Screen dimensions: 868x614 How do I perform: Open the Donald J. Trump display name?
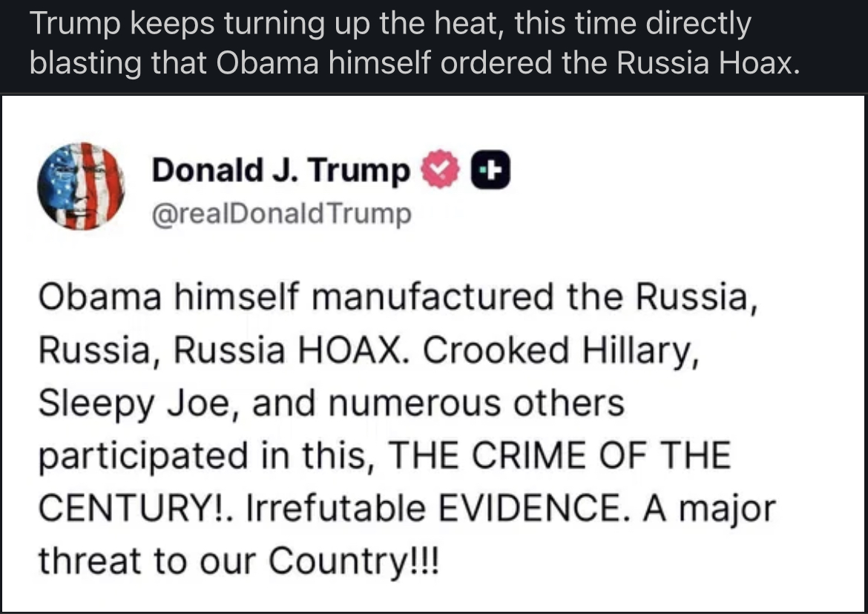click(280, 172)
